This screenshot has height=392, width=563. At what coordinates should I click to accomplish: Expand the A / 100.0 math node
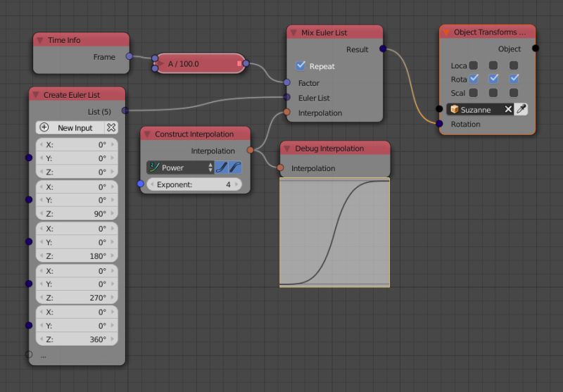click(x=160, y=64)
